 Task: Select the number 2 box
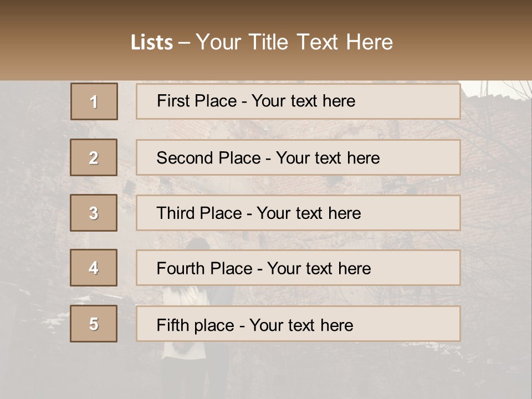click(x=94, y=158)
